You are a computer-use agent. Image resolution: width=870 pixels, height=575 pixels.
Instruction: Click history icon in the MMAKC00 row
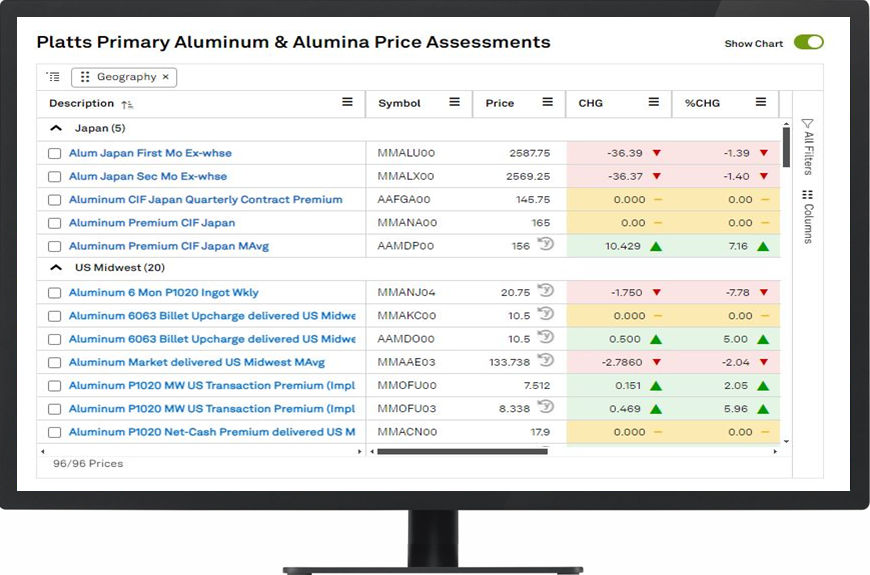click(546, 313)
